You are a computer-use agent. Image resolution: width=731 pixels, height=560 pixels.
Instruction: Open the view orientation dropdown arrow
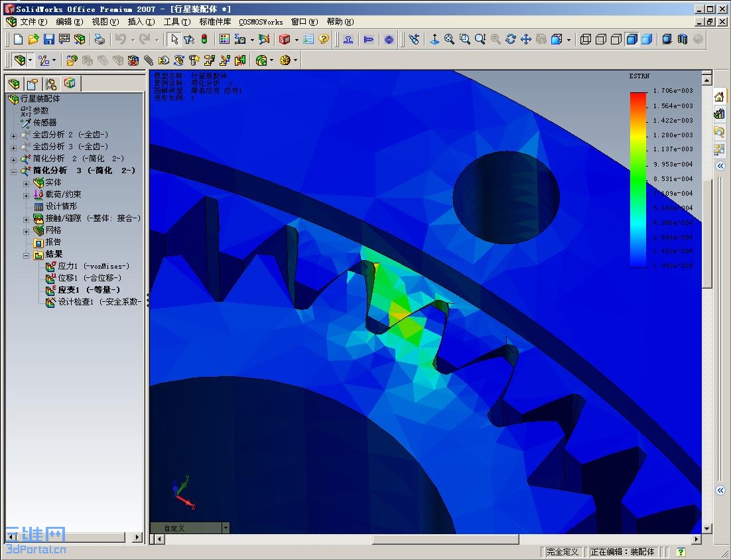[568, 40]
